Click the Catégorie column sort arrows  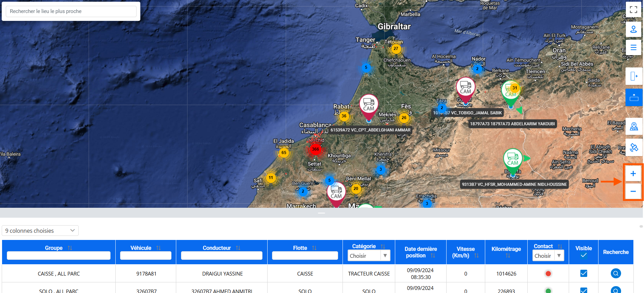point(383,246)
